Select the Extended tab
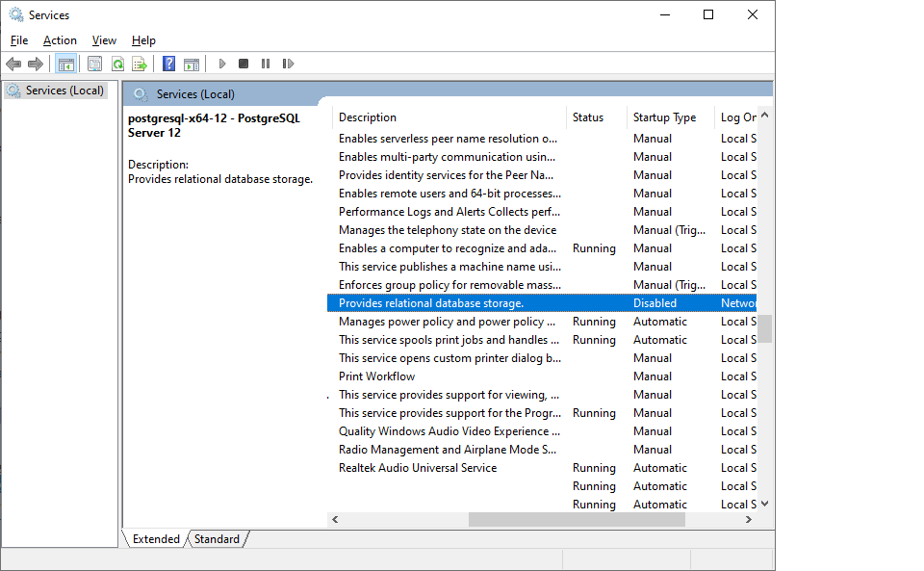Image resolution: width=924 pixels, height=571 pixels. click(156, 539)
